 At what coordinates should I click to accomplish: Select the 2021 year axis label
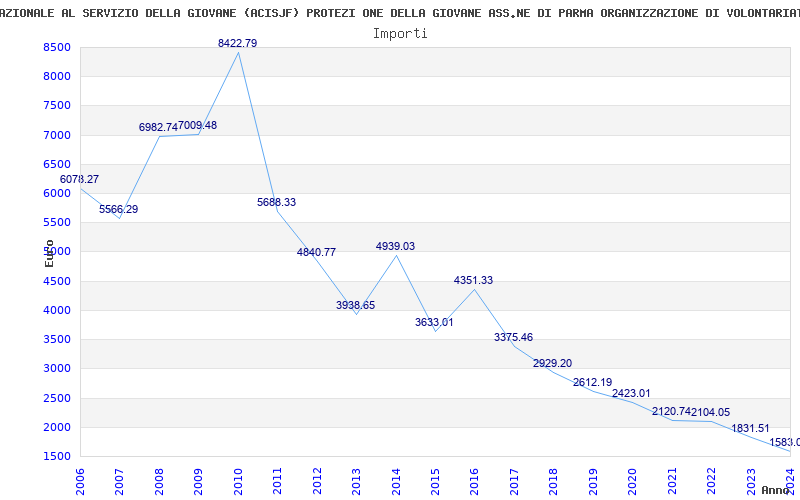(672, 482)
